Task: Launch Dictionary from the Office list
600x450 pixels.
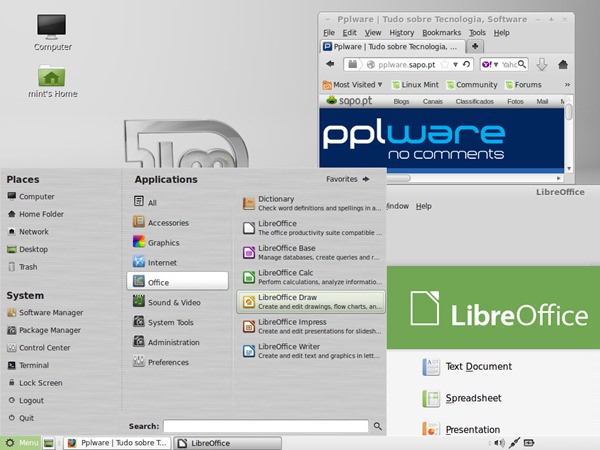Action: pyautogui.click(x=311, y=203)
